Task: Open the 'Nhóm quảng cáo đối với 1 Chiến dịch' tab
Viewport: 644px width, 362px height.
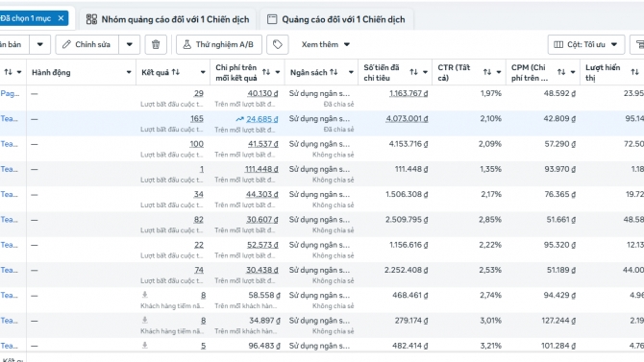Action: 167,19
